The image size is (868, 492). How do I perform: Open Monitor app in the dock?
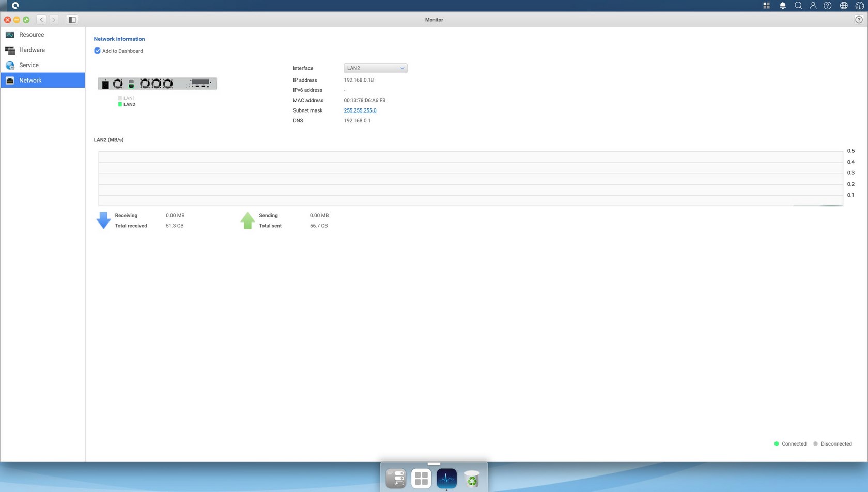click(446, 479)
